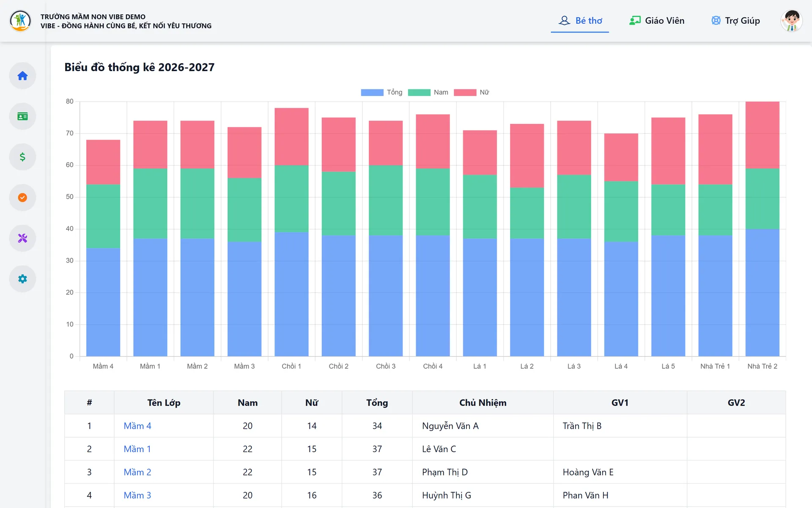The height and width of the screenshot is (508, 812).
Task: Click the Nam column header
Action: 248,403
